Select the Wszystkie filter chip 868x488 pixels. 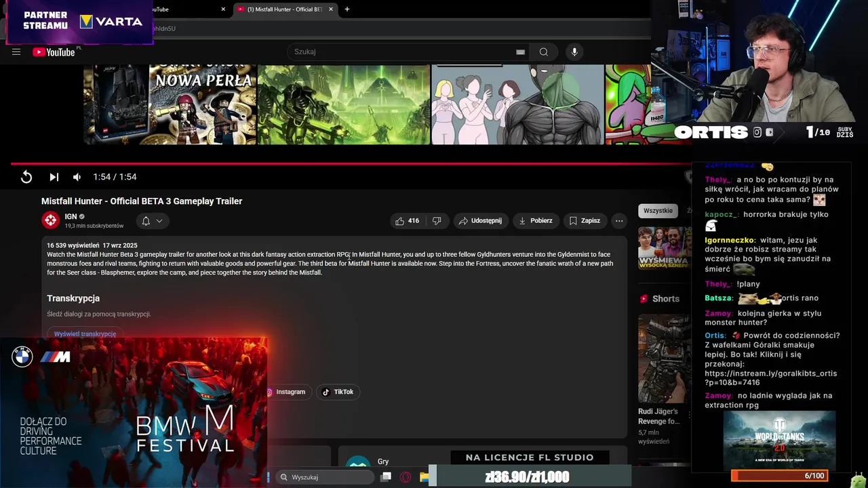pos(658,211)
